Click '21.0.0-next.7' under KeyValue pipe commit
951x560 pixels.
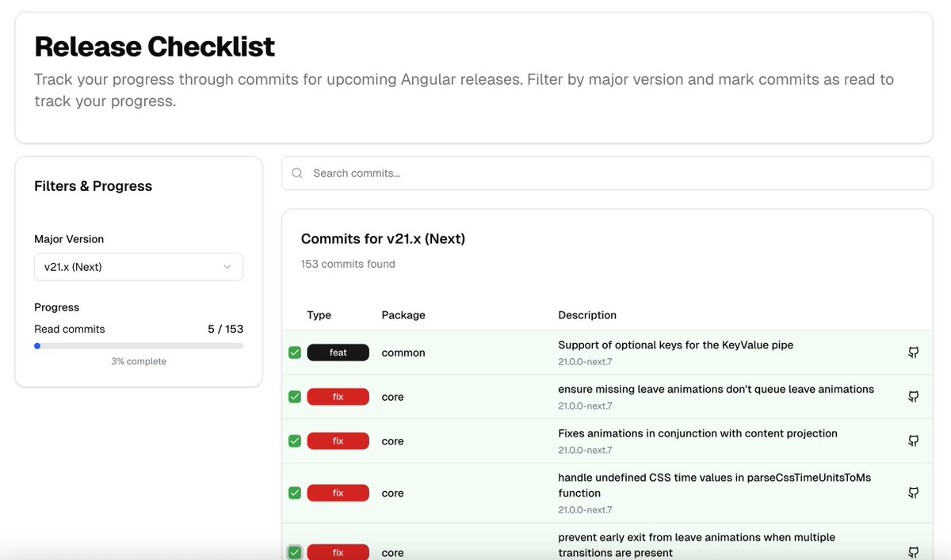click(x=586, y=362)
